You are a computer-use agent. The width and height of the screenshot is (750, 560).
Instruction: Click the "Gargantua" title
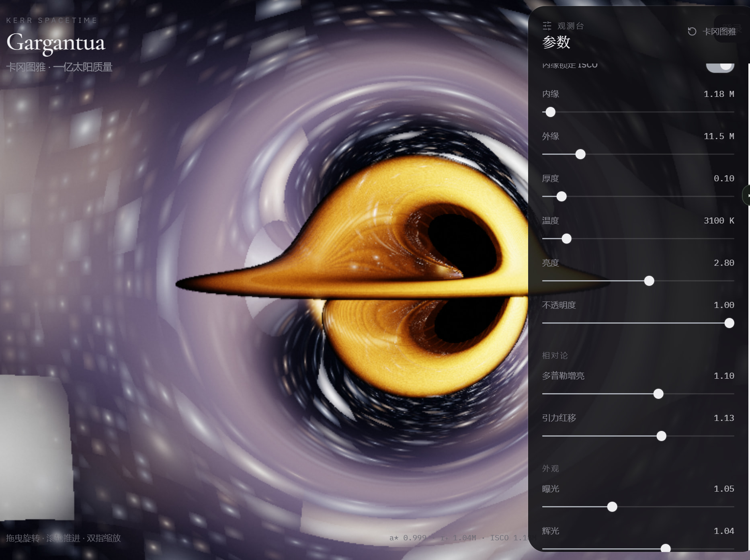tap(56, 43)
